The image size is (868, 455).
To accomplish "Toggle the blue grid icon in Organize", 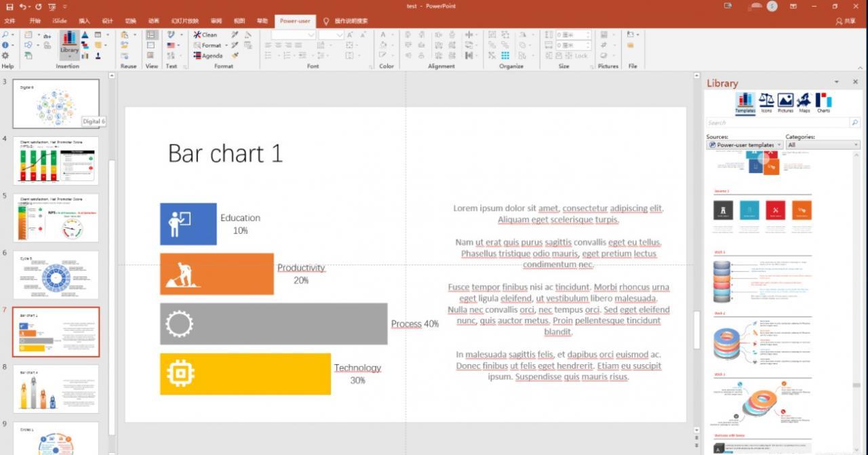I will (505, 56).
